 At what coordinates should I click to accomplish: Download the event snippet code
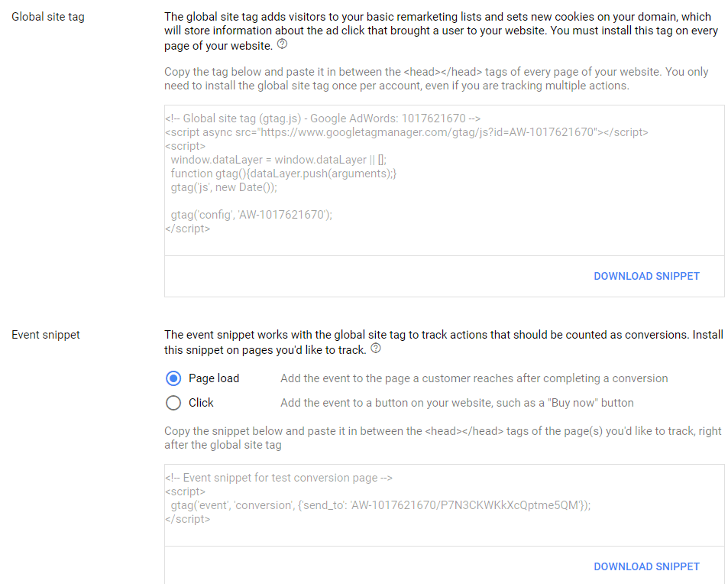[x=646, y=566]
